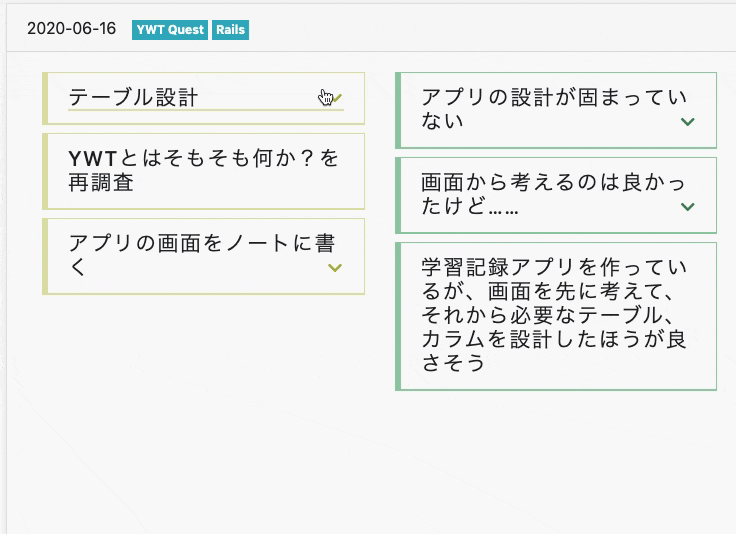This screenshot has height=534, width=736.
Task: Open the 学習記録アプリを作っているが card
Action: coord(556,316)
